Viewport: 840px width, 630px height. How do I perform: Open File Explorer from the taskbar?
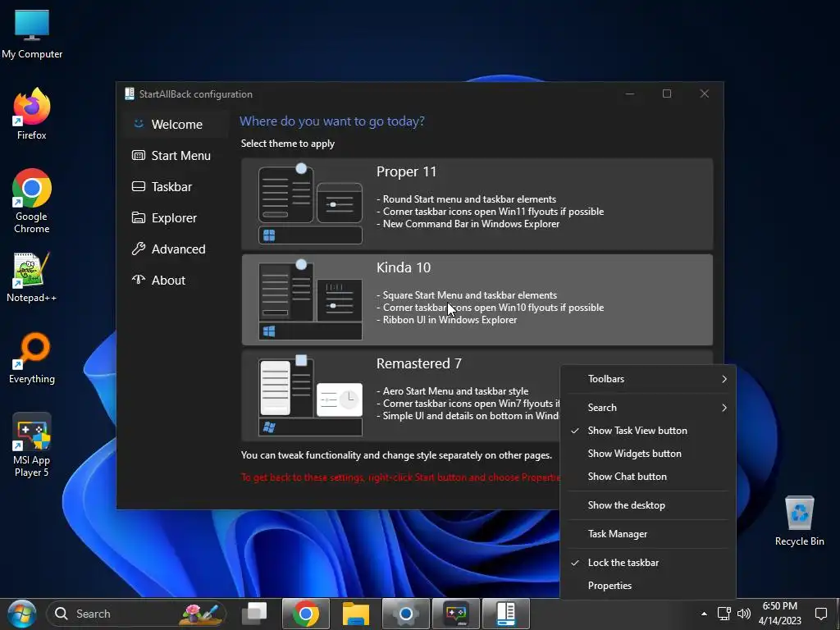click(356, 614)
